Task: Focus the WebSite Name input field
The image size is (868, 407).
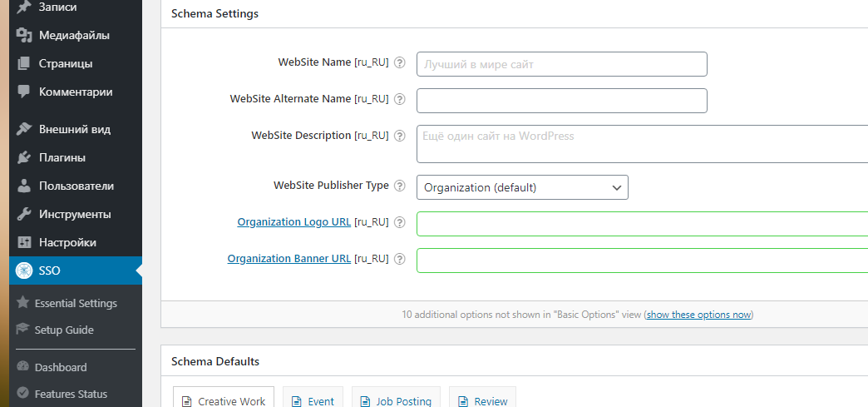Action: (562, 64)
